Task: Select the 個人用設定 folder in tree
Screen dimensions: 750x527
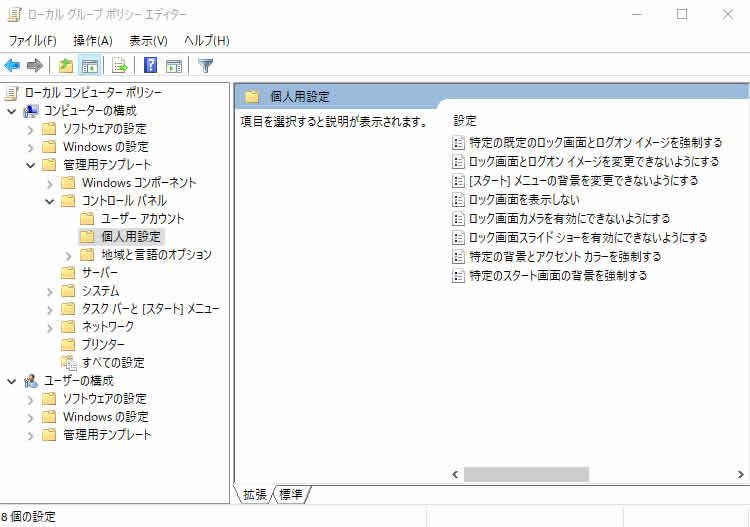Action: pyautogui.click(x=131, y=237)
